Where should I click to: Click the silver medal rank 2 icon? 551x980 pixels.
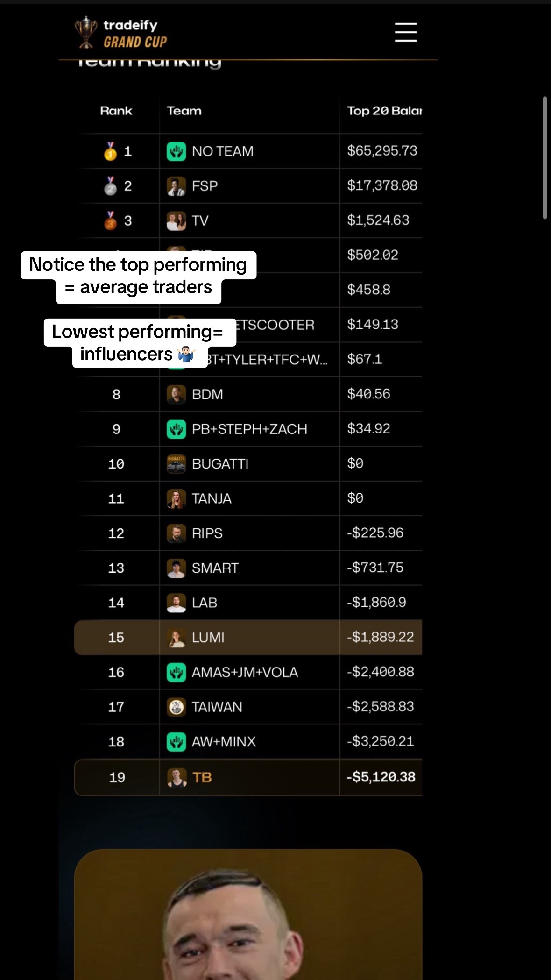pyautogui.click(x=110, y=185)
